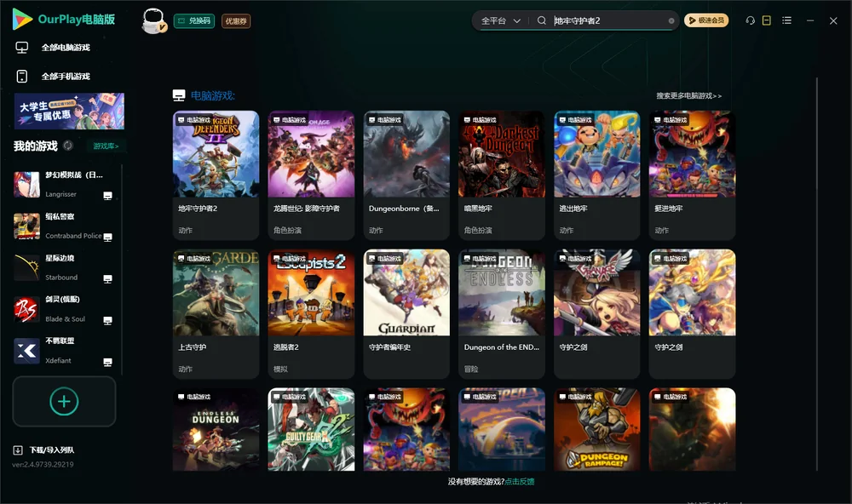Click the download queue arrow icon
This screenshot has width=852, height=504.
18,450
